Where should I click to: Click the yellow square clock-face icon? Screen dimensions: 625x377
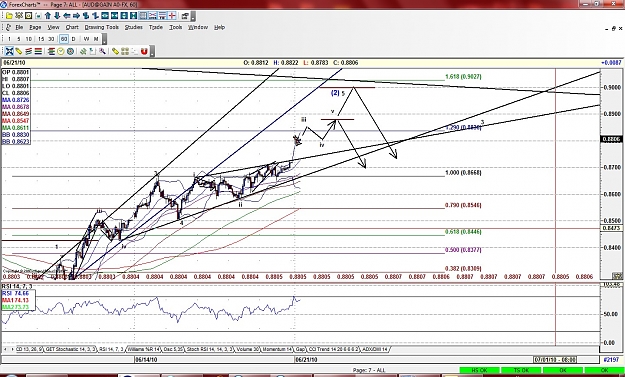29,16
